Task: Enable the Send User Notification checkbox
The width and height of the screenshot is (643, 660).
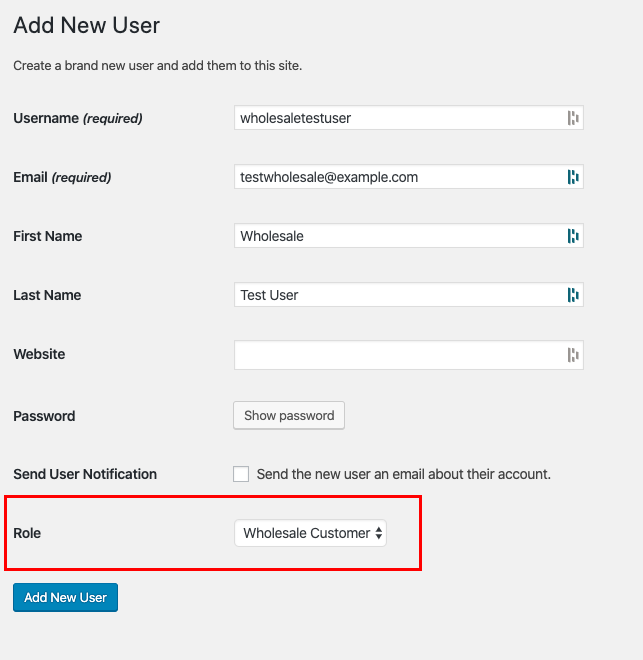Action: 241,474
